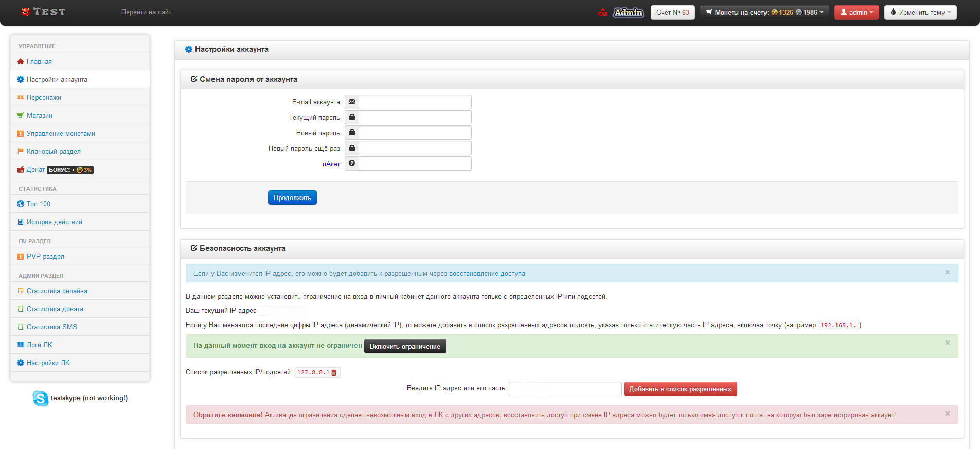
Task: Click the Admin badge image
Action: click(628, 12)
